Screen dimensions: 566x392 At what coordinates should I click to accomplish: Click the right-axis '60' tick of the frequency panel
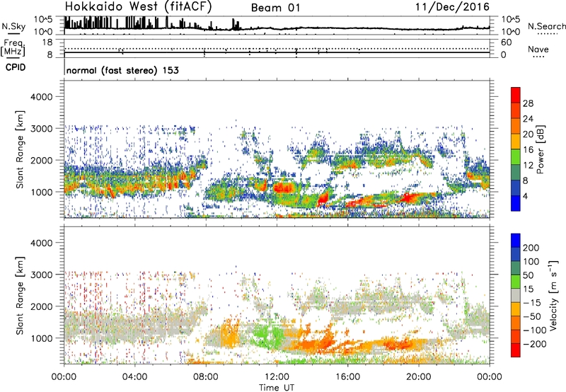506,42
